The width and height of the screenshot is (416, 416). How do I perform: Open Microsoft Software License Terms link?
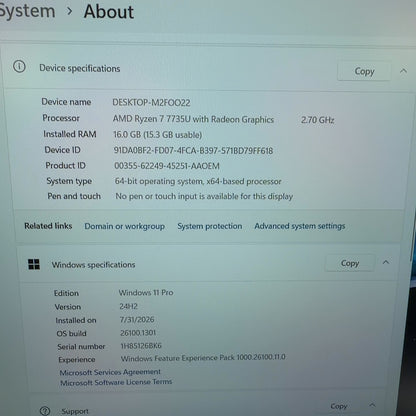point(116,382)
